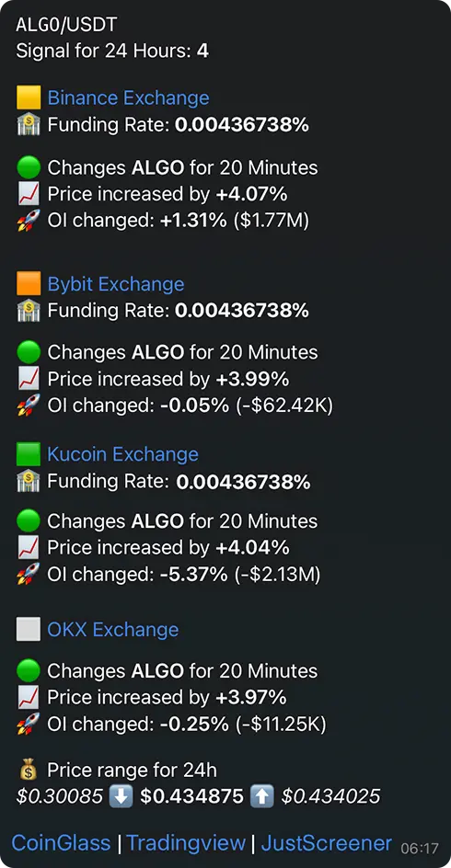Image resolution: width=451 pixels, height=868 pixels.
Task: Click the money bag icon by Price range
Action: click(x=29, y=770)
